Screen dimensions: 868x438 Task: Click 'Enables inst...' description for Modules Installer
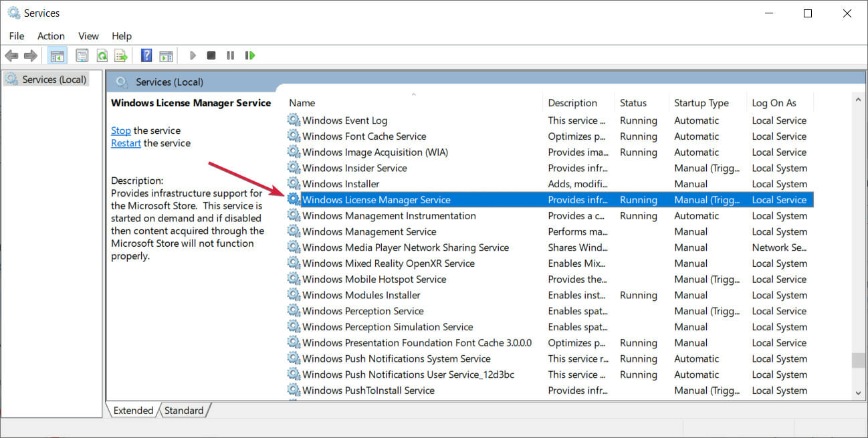click(576, 295)
